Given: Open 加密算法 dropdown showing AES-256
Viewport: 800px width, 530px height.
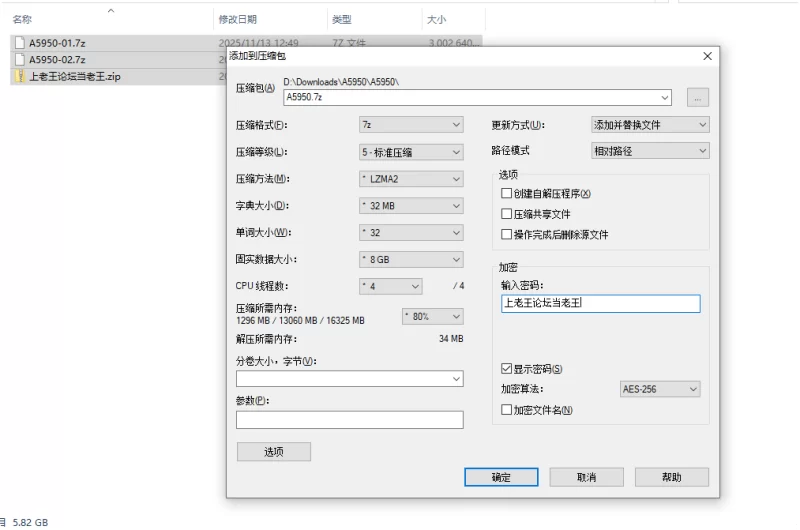Looking at the screenshot, I should click(660, 389).
